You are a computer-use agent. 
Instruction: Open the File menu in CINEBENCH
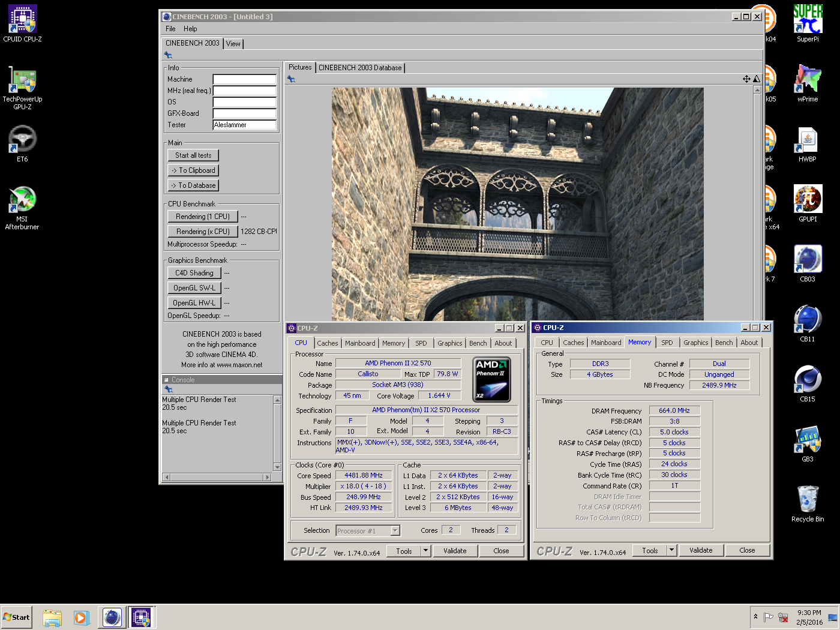click(x=170, y=29)
